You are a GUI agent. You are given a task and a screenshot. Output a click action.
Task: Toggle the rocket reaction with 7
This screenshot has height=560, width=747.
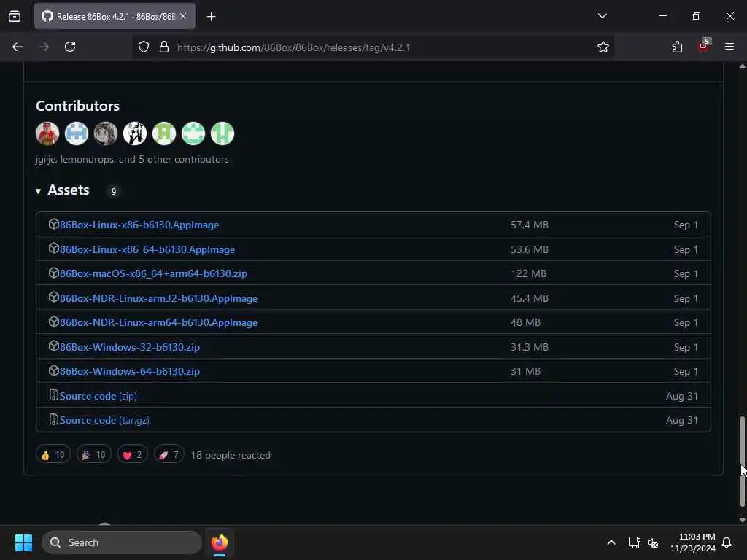pos(169,455)
